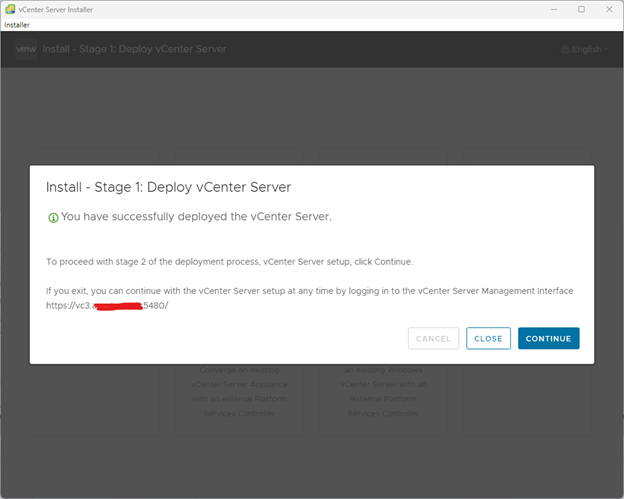Click the header title 'Install - Stage 1'
The width and height of the screenshot is (624, 499).
[134, 49]
